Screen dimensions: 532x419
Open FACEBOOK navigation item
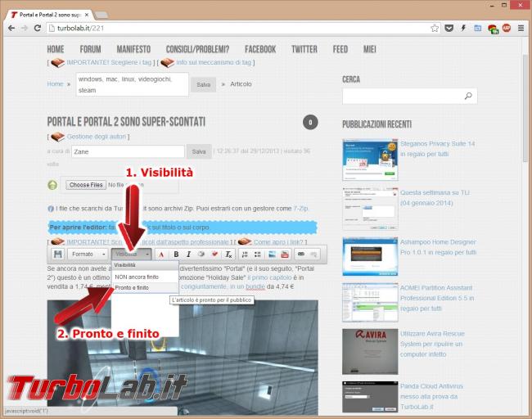(260, 49)
